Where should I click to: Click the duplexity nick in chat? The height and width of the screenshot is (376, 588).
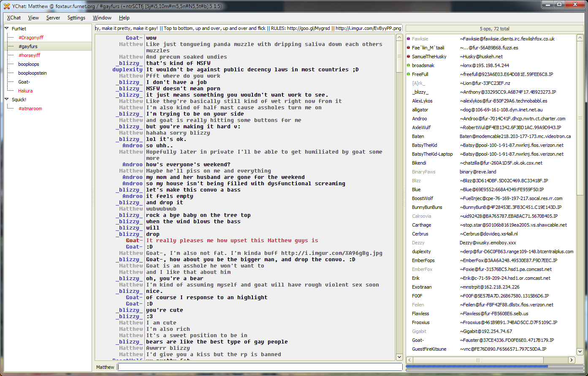pyautogui.click(x=127, y=70)
